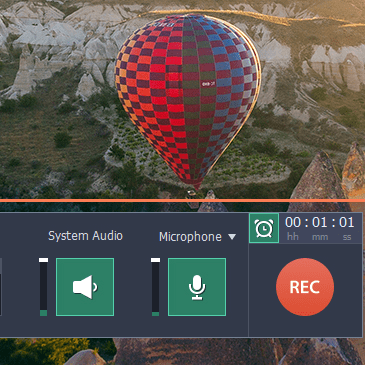
Task: Toggle the System Audio speaker button
Action: [x=85, y=287]
